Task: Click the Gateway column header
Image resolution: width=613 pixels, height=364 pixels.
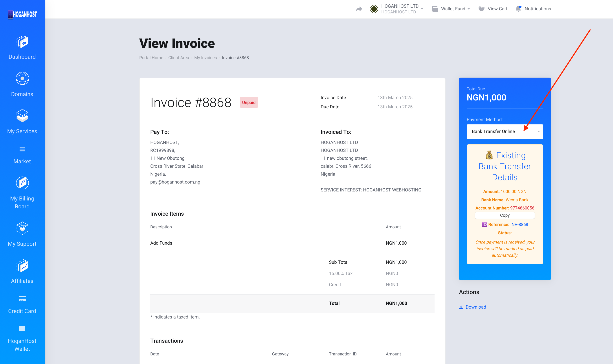Action: pos(280,354)
